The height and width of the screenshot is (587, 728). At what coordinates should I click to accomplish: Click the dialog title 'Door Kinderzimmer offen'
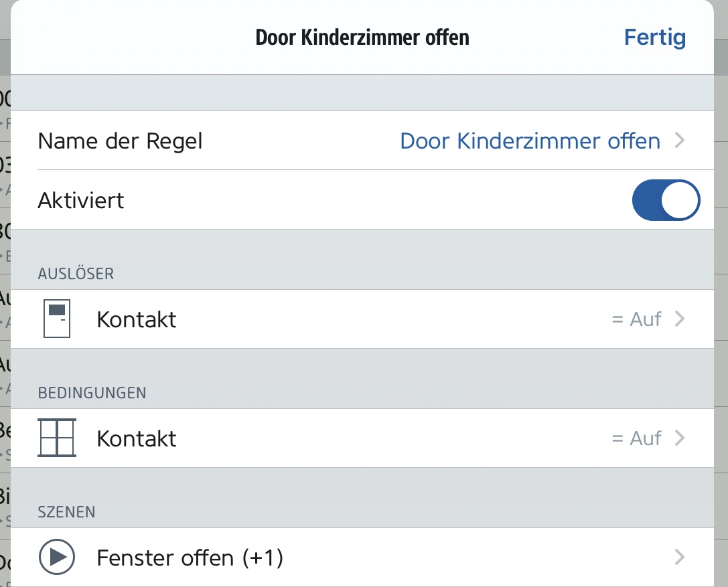[362, 37]
